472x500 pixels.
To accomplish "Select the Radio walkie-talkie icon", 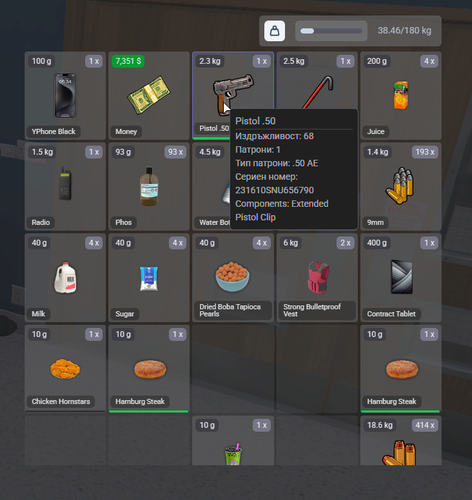I will point(65,184).
